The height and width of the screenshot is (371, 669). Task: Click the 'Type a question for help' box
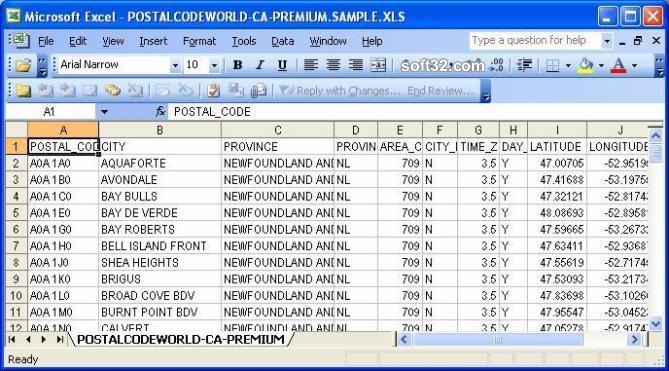click(535, 41)
